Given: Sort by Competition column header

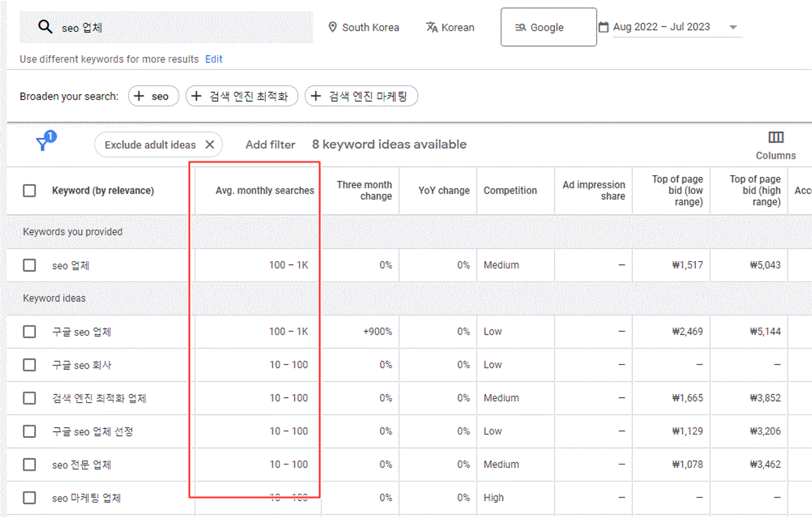Looking at the screenshot, I should point(510,190).
